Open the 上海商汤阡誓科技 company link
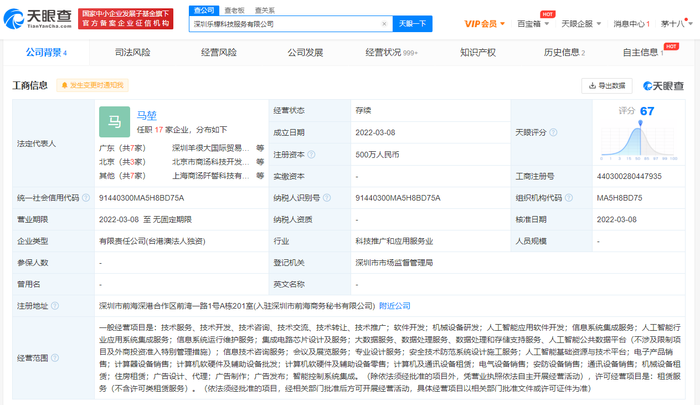The height and width of the screenshot is (405, 700). point(210,175)
